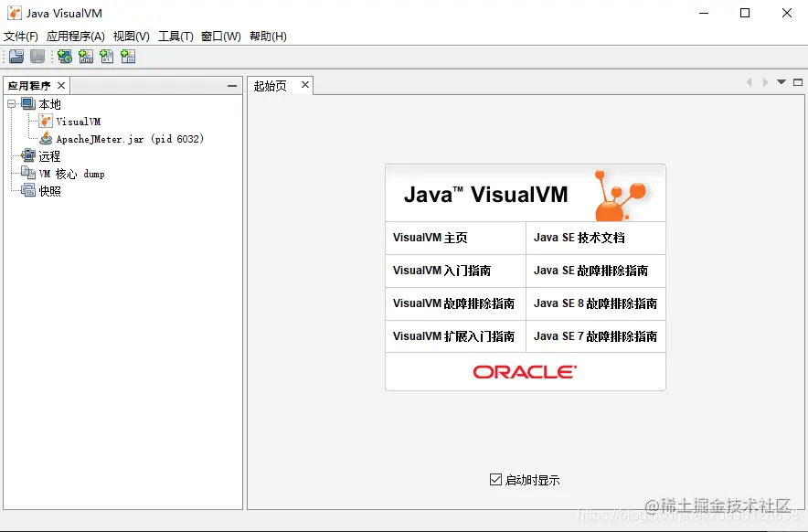The image size is (808, 532).
Task: Select the 远程 tree label
Action: 49,155
